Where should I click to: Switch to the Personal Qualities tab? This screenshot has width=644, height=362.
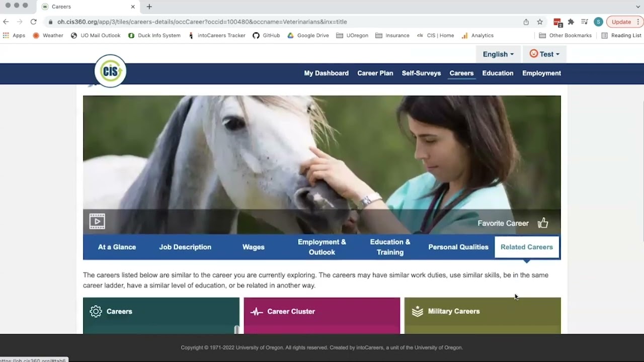(x=458, y=247)
